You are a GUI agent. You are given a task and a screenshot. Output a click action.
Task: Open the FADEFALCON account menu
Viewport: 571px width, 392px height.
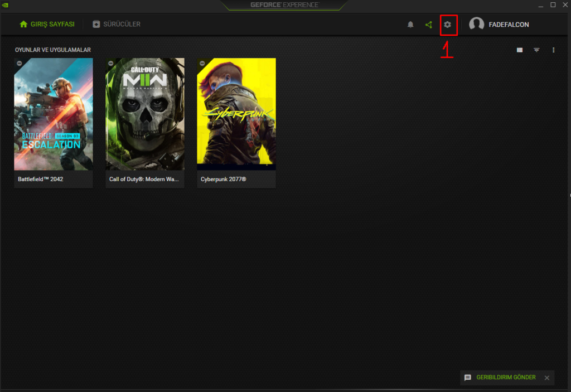click(509, 25)
